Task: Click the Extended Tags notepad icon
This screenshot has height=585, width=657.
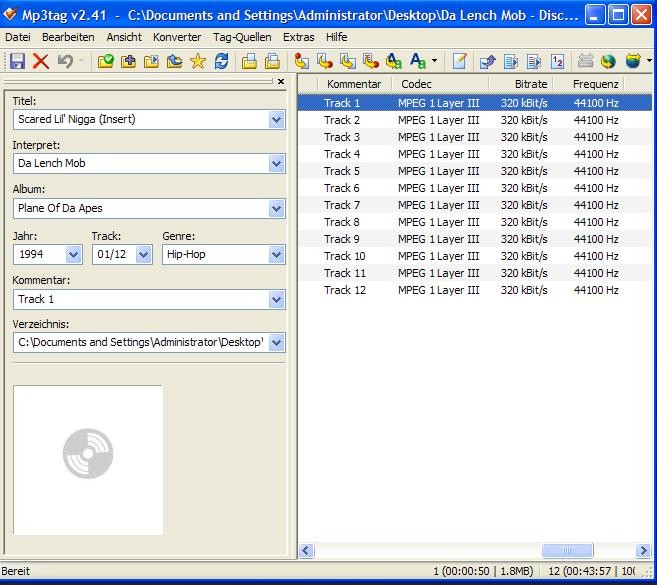Action: (460, 62)
